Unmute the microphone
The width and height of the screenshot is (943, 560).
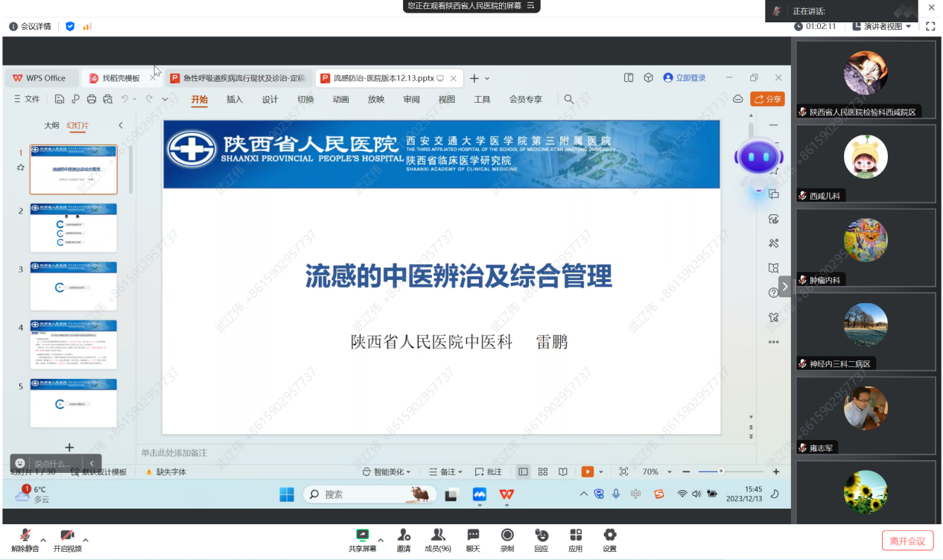25,536
